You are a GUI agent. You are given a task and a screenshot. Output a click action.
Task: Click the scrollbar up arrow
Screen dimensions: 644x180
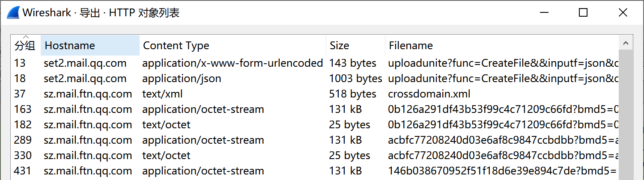point(626,44)
